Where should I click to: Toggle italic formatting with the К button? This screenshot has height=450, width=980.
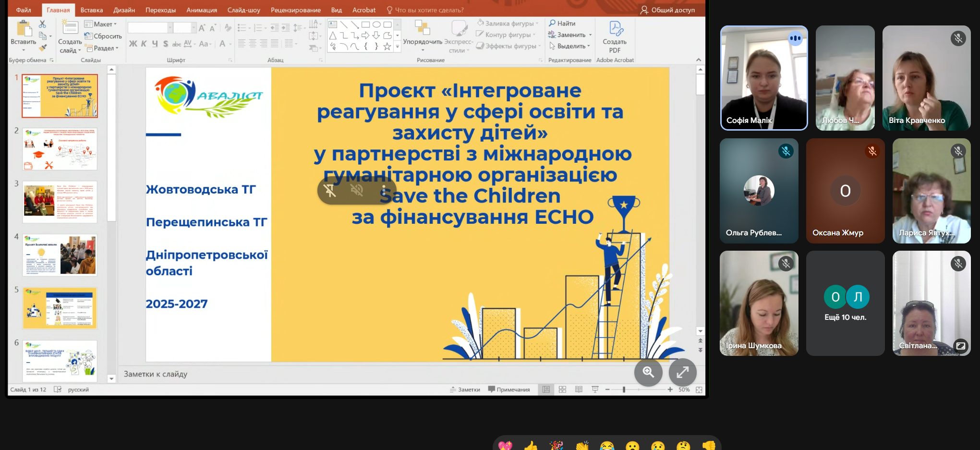coord(144,44)
